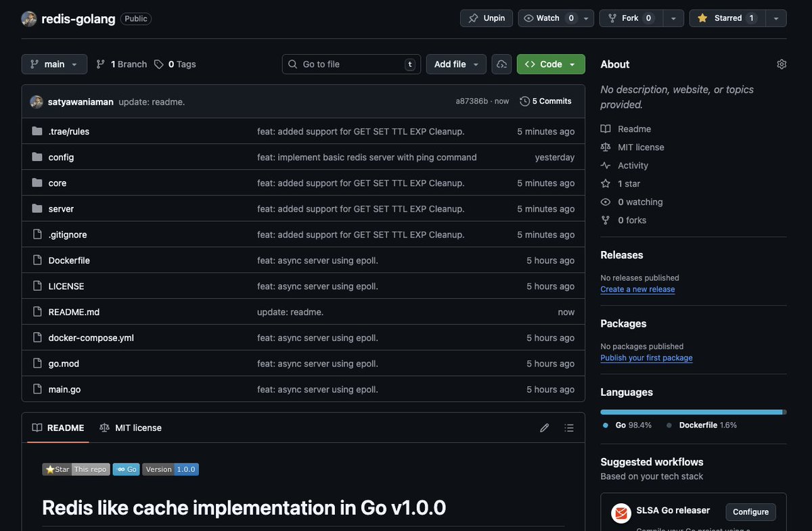The width and height of the screenshot is (812, 531).
Task: Click the tag icon beside 0 Tags
Action: point(158,64)
